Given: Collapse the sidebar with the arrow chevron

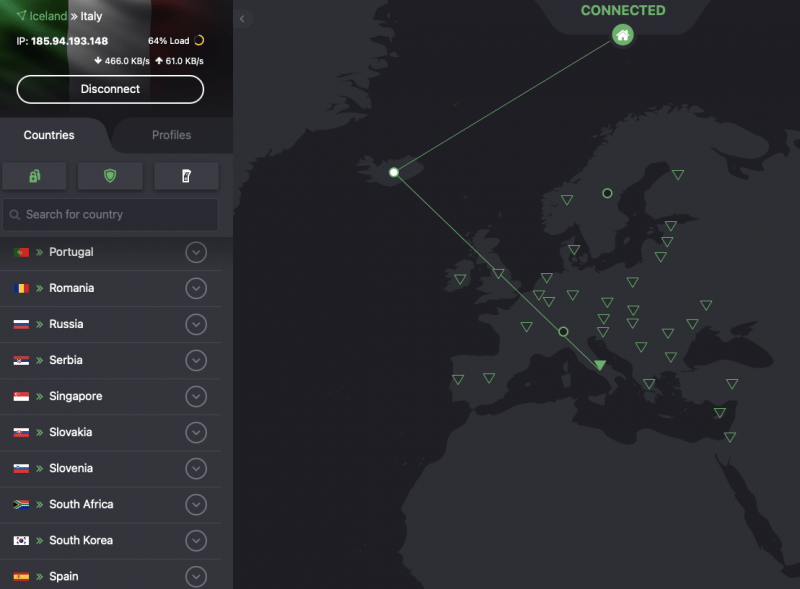Looking at the screenshot, I should pos(241,18).
